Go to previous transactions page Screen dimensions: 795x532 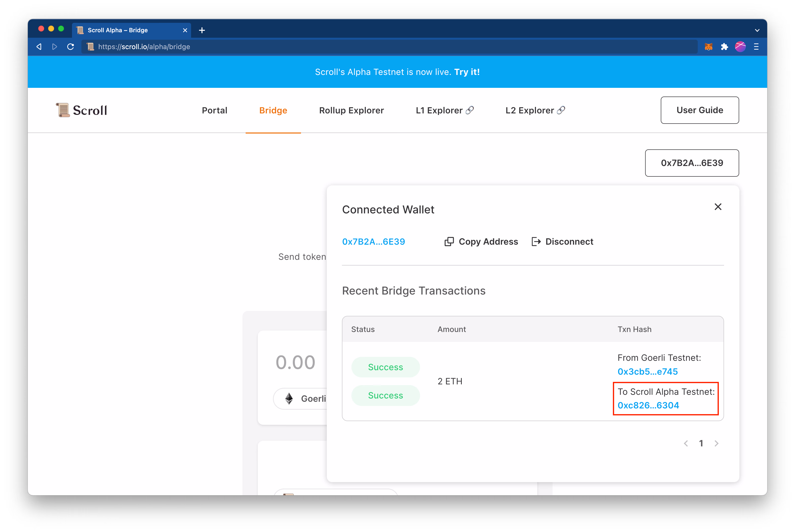(x=686, y=443)
